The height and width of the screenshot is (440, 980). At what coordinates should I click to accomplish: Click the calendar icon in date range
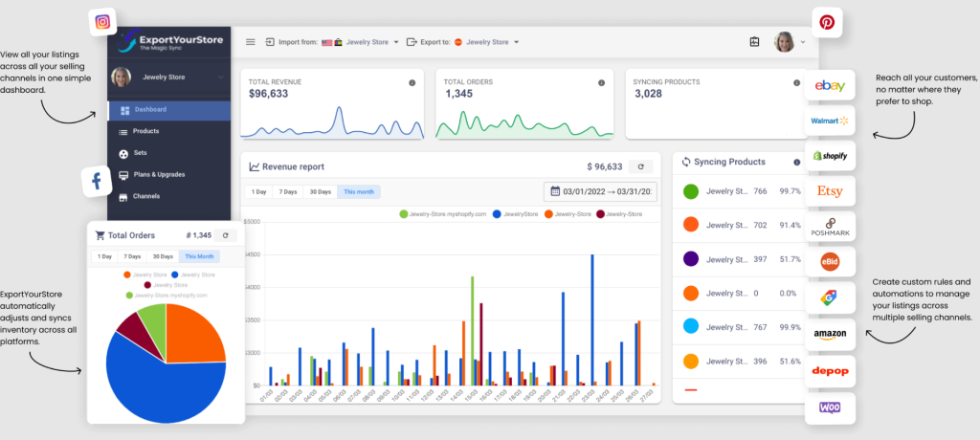[555, 191]
